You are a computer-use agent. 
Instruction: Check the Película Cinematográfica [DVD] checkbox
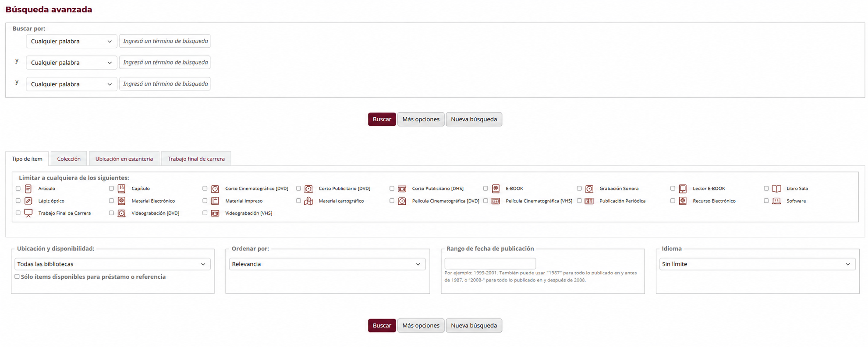(x=392, y=201)
